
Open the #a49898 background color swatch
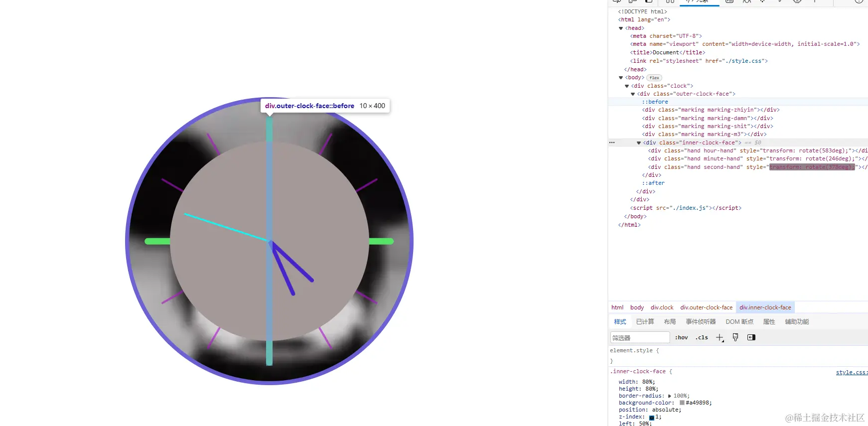(x=682, y=403)
